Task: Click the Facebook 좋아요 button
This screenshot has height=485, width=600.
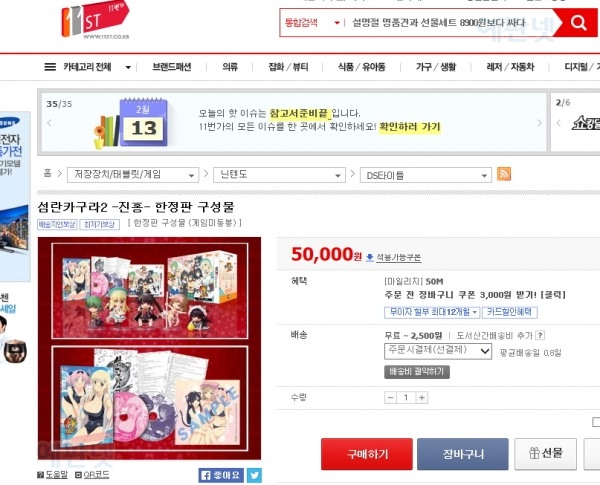Action: [x=221, y=475]
